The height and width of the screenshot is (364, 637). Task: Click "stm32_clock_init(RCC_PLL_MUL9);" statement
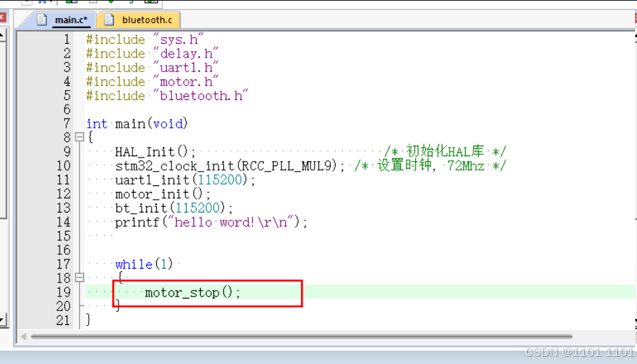point(230,165)
